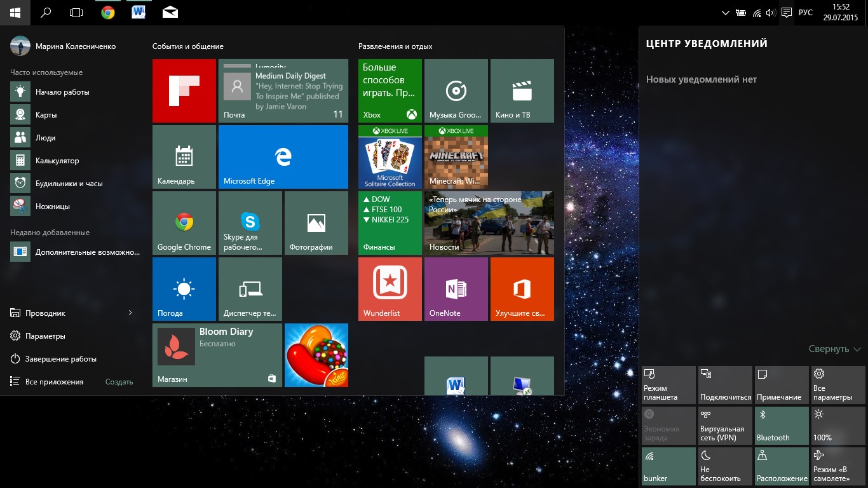Open Word from the taskbar
This screenshot has width=868, height=488.
[x=139, y=12]
